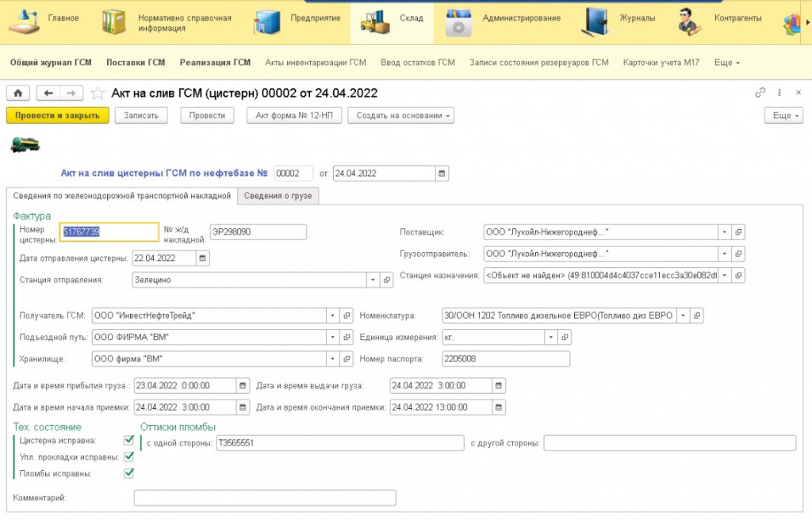The height and width of the screenshot is (520, 812).
Task: Open Акты инвентаризации ГСМ
Action: (316, 63)
